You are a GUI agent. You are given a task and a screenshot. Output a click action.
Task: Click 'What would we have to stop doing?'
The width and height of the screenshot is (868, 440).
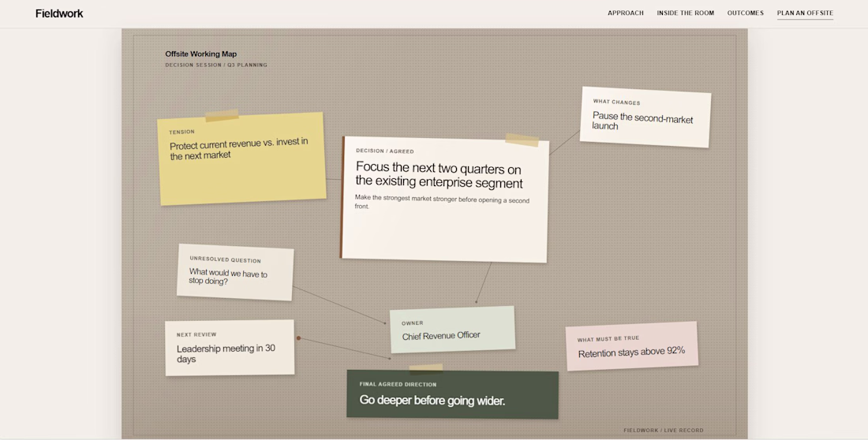pyautogui.click(x=227, y=277)
